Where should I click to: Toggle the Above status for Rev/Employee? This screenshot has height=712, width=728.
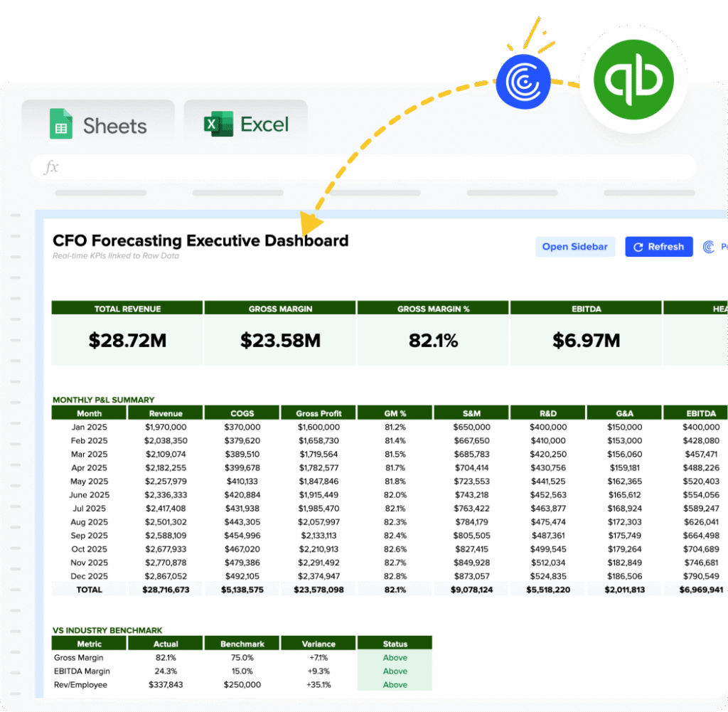click(x=395, y=684)
